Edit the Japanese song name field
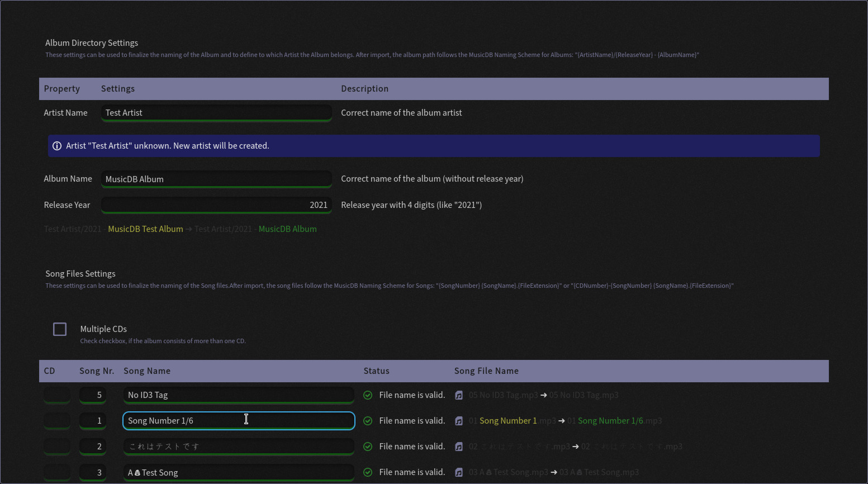The height and width of the screenshot is (484, 868). tap(239, 447)
